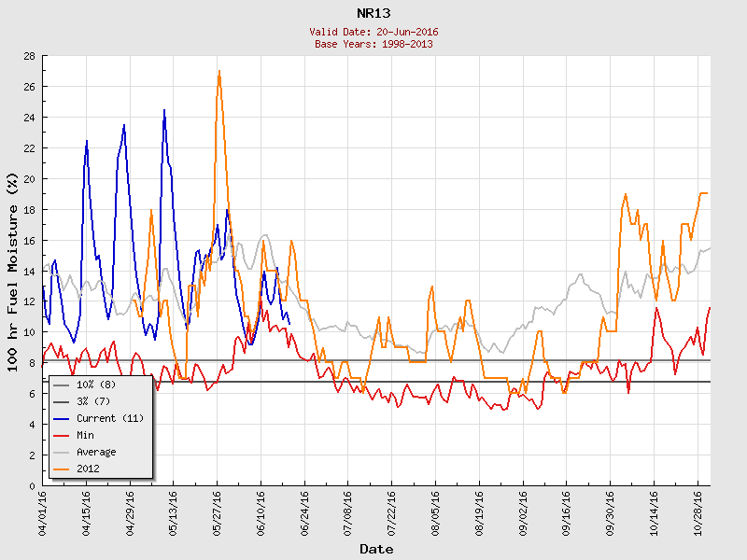Image resolution: width=747 pixels, height=560 pixels.
Task: Click the 07/08/16 date tick label
Action: tap(348, 510)
